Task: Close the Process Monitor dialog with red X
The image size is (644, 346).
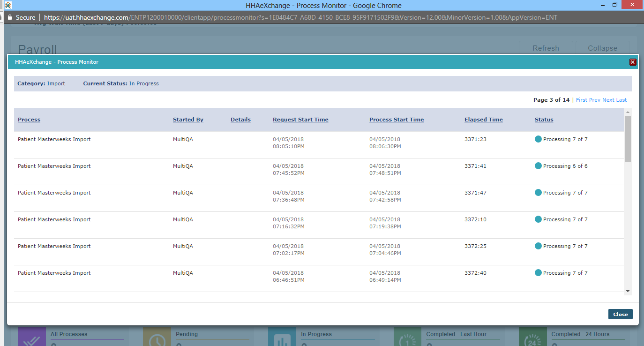Action: [632, 62]
